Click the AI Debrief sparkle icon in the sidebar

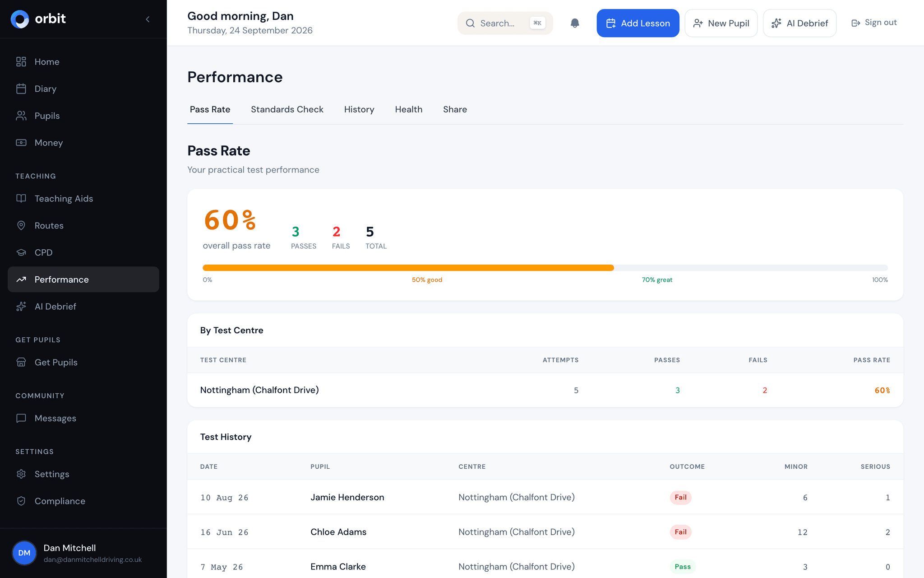21,307
